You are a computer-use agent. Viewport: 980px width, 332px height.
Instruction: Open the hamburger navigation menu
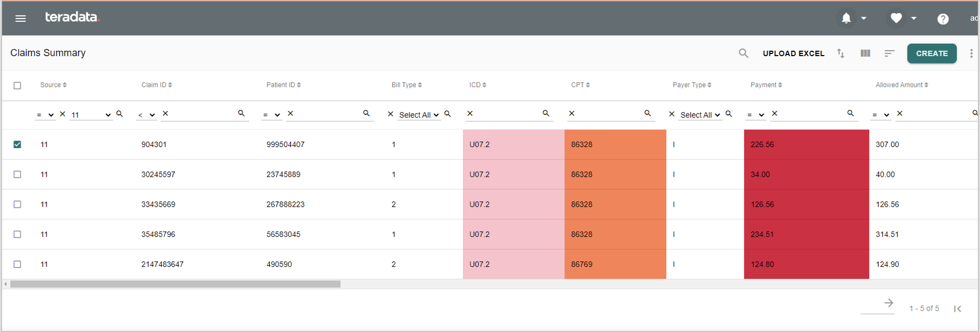pyautogui.click(x=21, y=19)
